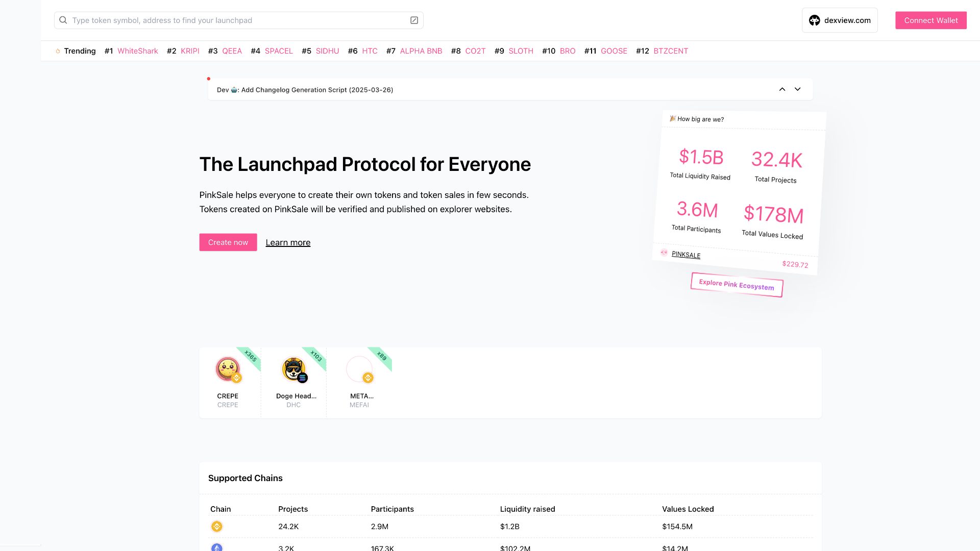Viewport: 980px width, 551px height.
Task: Open trending token SIDHU
Action: (328, 51)
